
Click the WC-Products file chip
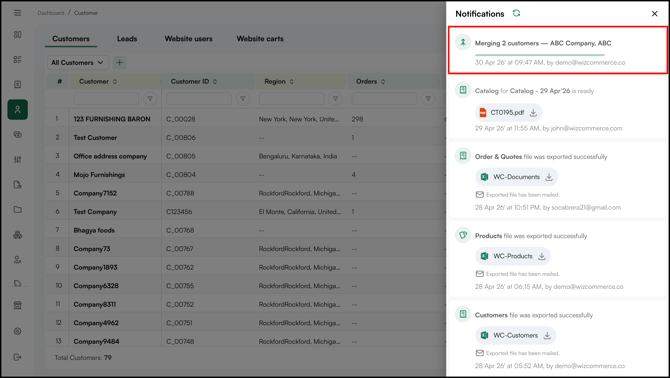click(513, 256)
